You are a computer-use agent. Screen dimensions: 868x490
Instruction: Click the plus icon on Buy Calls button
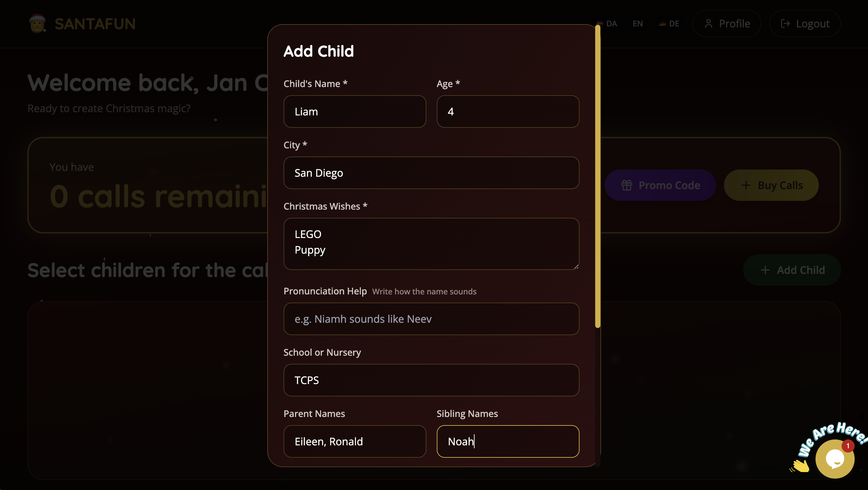[746, 185]
